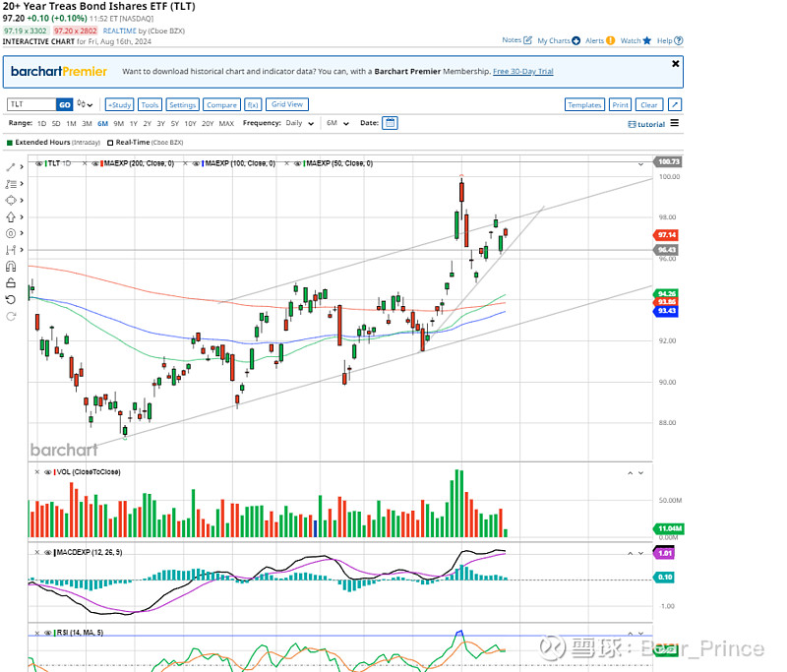
Task: Select the 20Y range
Action: pos(208,123)
